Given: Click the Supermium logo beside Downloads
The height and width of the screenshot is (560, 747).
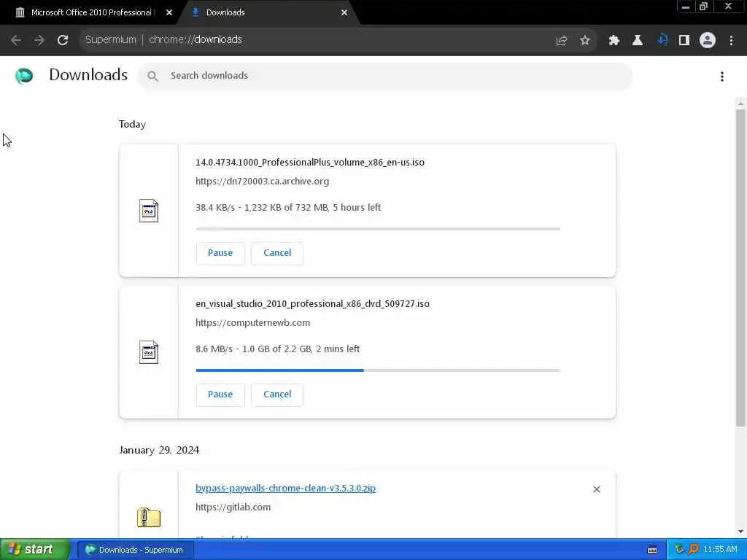Looking at the screenshot, I should click(x=24, y=76).
